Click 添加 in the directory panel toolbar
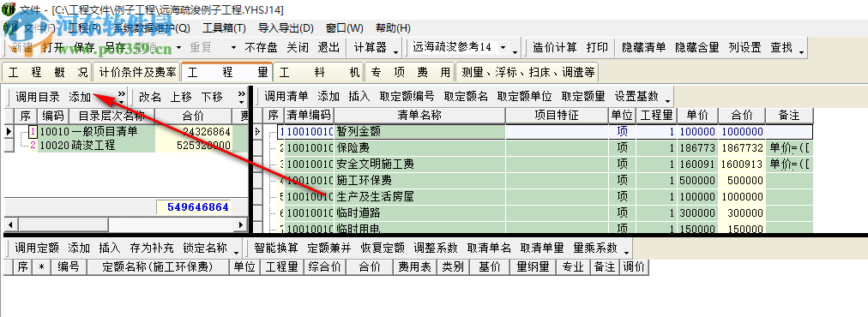 point(80,97)
